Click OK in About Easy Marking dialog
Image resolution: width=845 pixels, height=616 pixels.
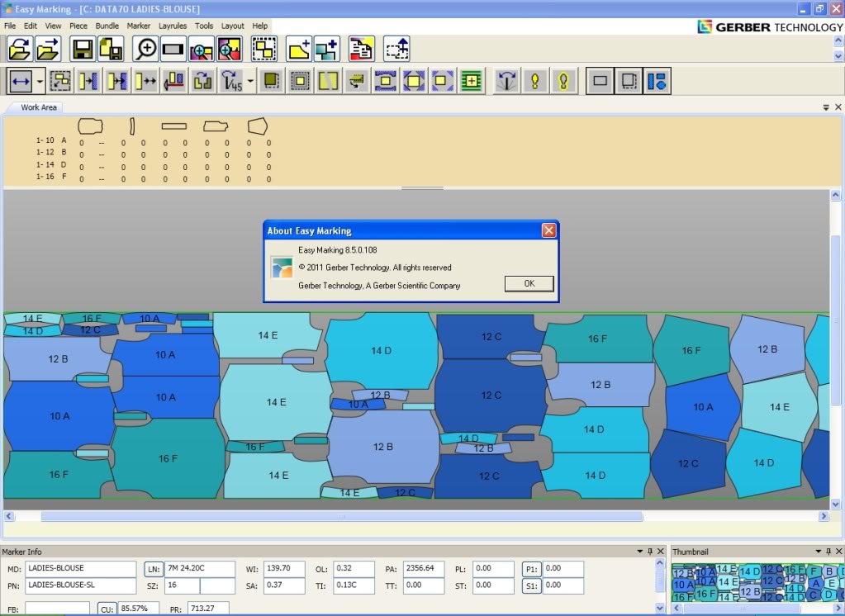point(529,283)
